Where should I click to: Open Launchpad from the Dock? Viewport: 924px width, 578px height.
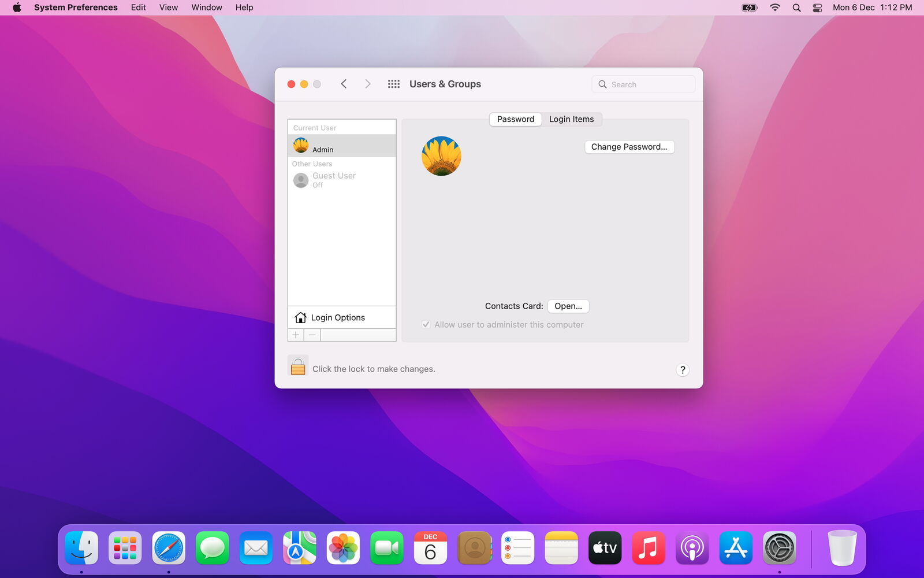coord(125,548)
